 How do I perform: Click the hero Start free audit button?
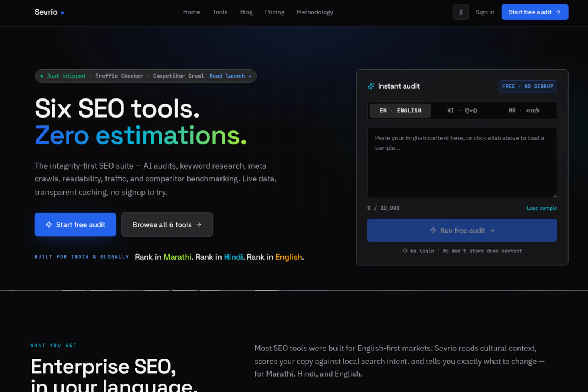(75, 224)
